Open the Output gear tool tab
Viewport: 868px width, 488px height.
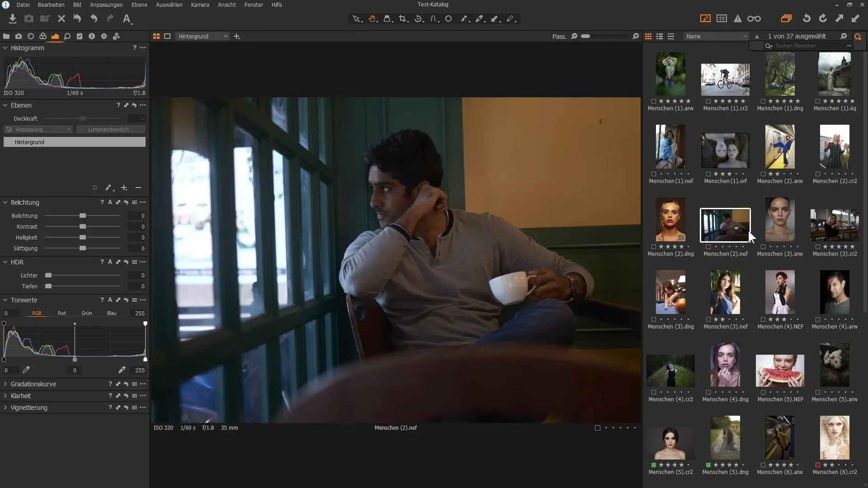point(104,36)
